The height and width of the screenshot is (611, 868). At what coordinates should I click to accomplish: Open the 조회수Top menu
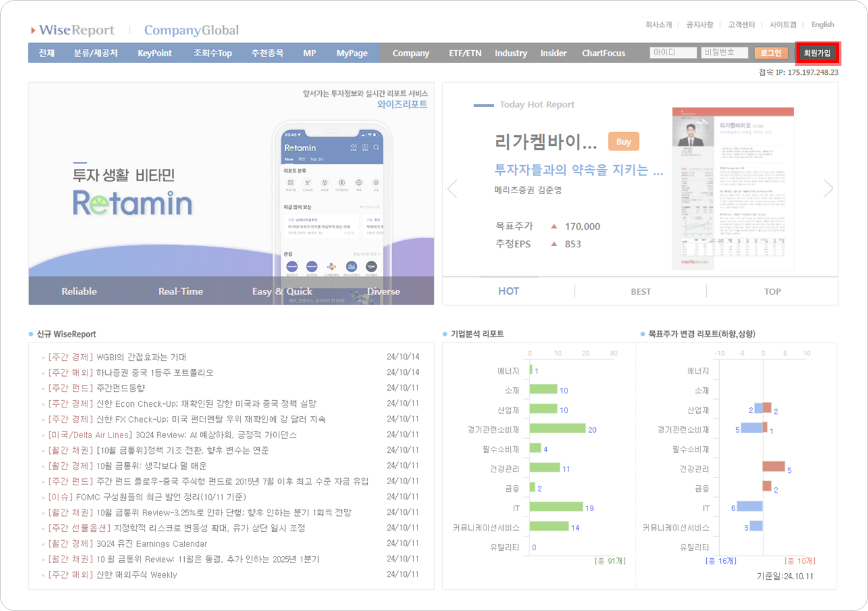pos(213,53)
